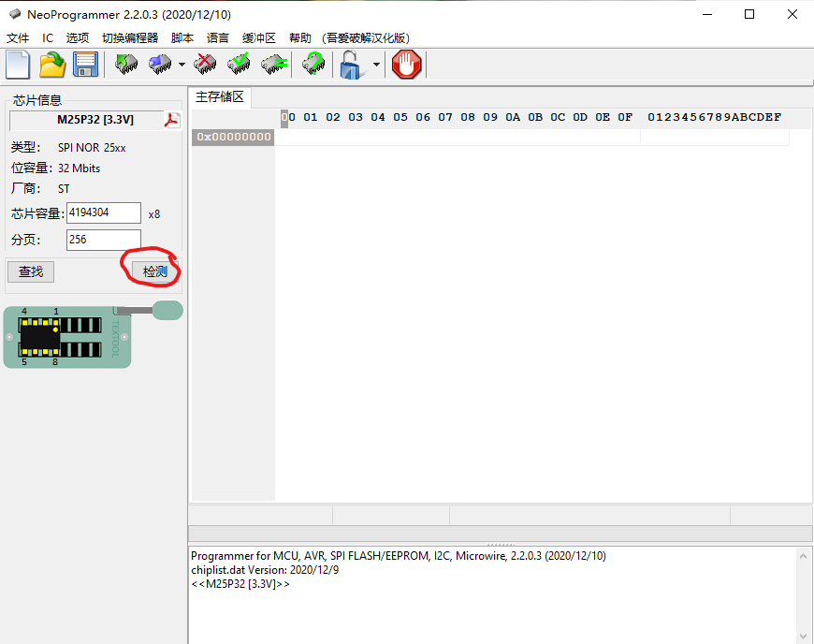Open the IC menu
814x644 pixels.
point(48,38)
